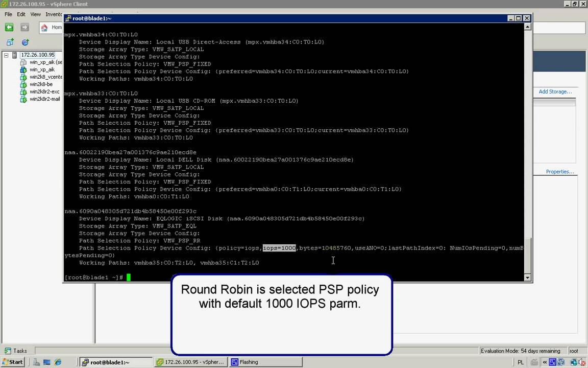Click the Properties... link
The image size is (588, 368).
click(x=560, y=172)
